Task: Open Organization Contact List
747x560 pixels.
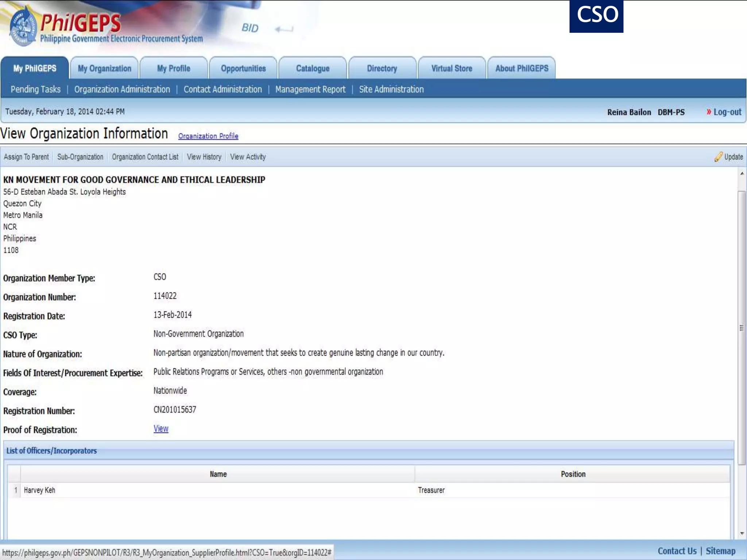Action: tap(145, 157)
